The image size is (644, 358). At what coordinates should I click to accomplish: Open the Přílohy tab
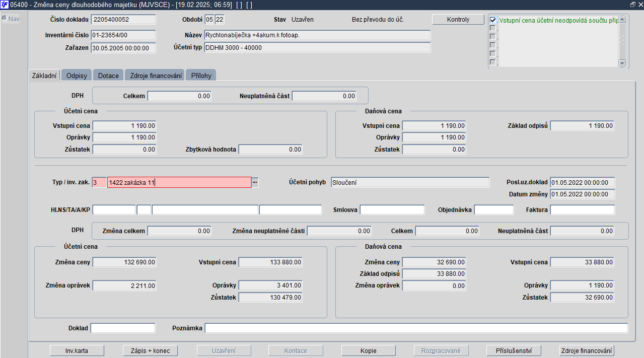tap(201, 76)
